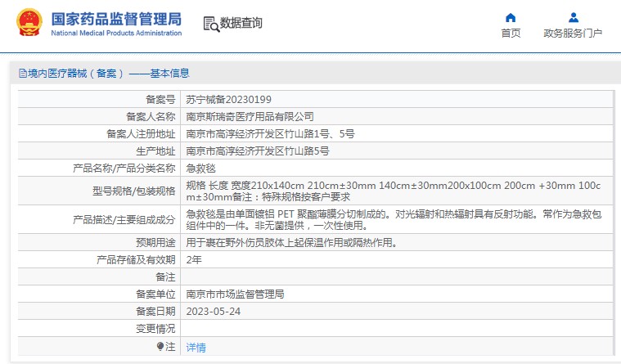This screenshot has height=364, width=621.
Task: Click the 备案人注册地址 row label
Action: tap(141, 134)
